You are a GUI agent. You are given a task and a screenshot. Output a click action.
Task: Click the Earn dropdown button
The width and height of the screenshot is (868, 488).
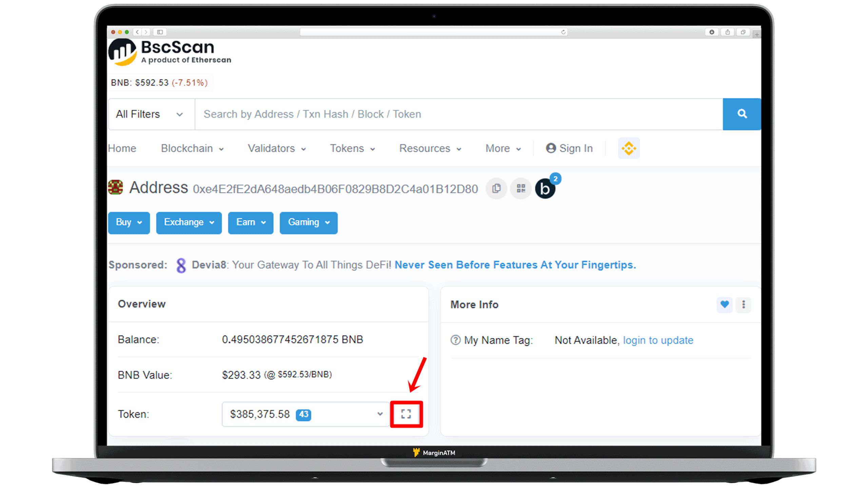250,222
